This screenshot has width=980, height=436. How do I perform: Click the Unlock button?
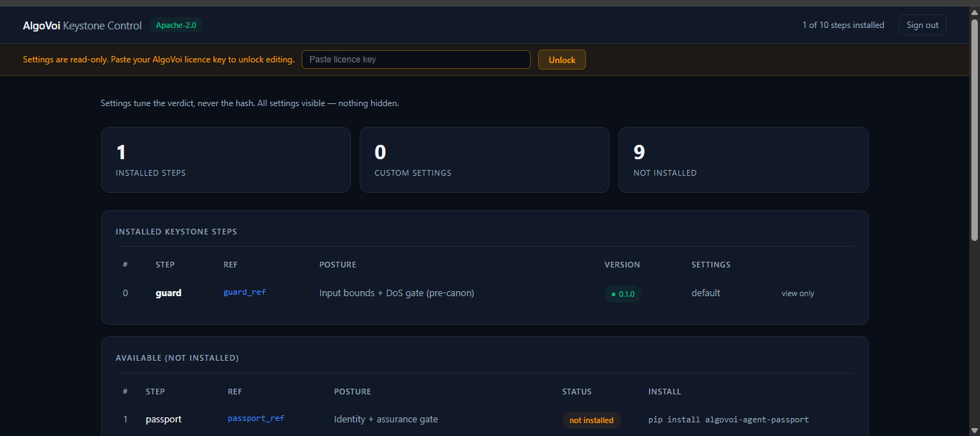(562, 60)
